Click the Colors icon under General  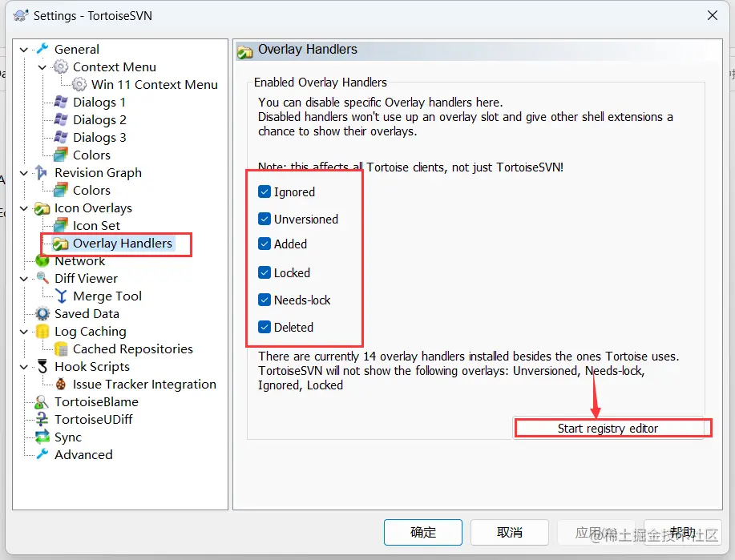(61, 155)
